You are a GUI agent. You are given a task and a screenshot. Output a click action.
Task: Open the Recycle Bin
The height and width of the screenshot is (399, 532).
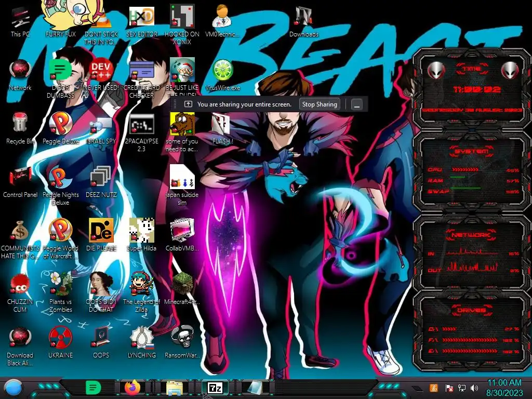click(20, 128)
